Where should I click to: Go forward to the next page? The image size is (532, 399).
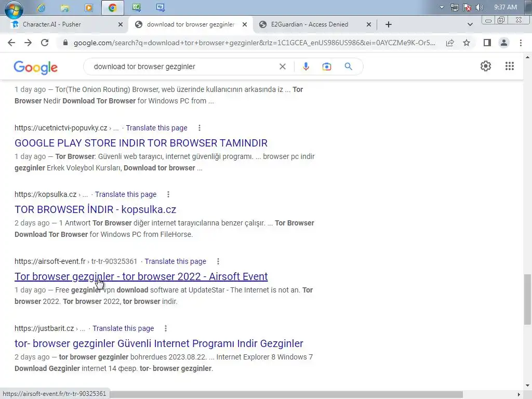(28, 43)
